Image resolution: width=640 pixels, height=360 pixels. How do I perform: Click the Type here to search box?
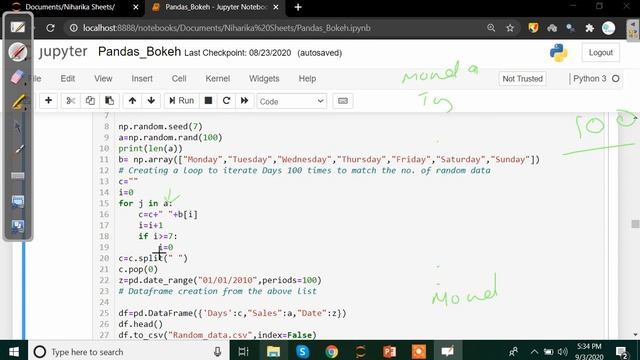click(129, 351)
